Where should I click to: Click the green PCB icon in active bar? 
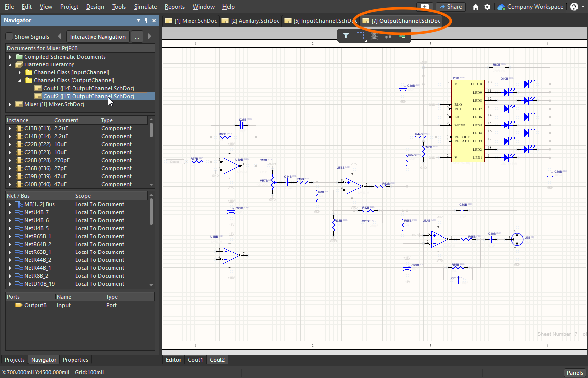click(x=402, y=36)
